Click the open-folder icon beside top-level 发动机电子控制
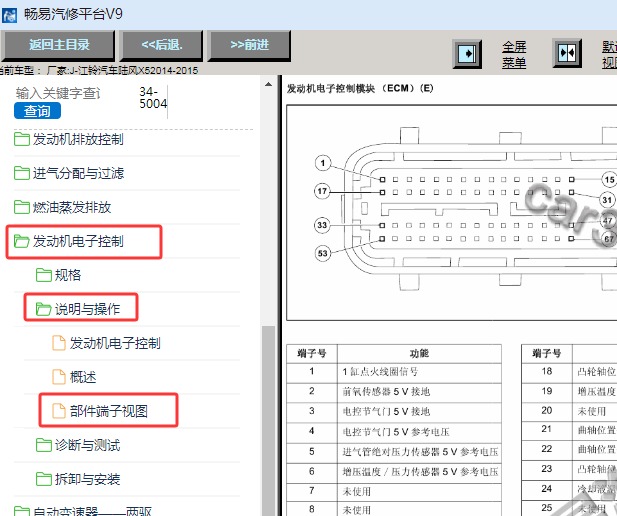Image resolution: width=617 pixels, height=516 pixels. (x=22, y=241)
